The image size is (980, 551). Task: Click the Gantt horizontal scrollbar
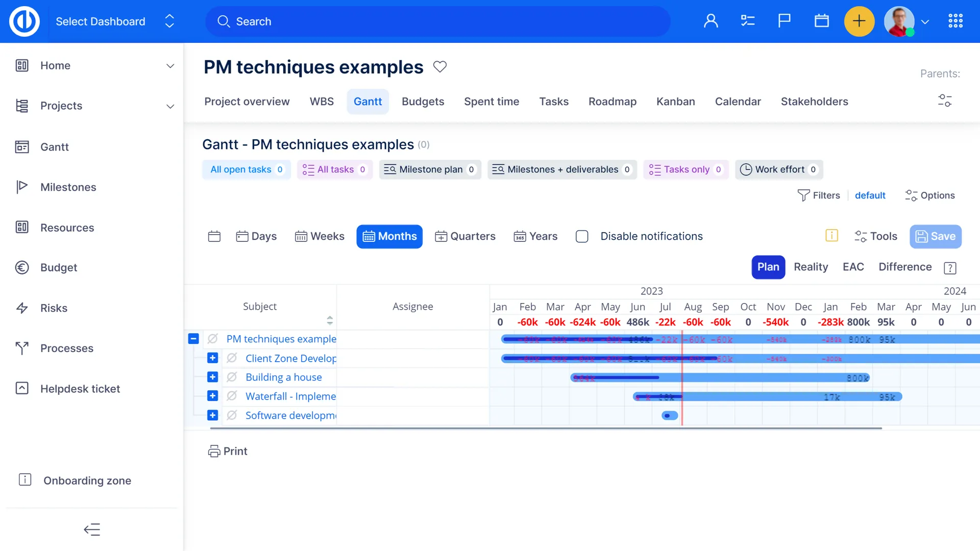[x=545, y=429]
